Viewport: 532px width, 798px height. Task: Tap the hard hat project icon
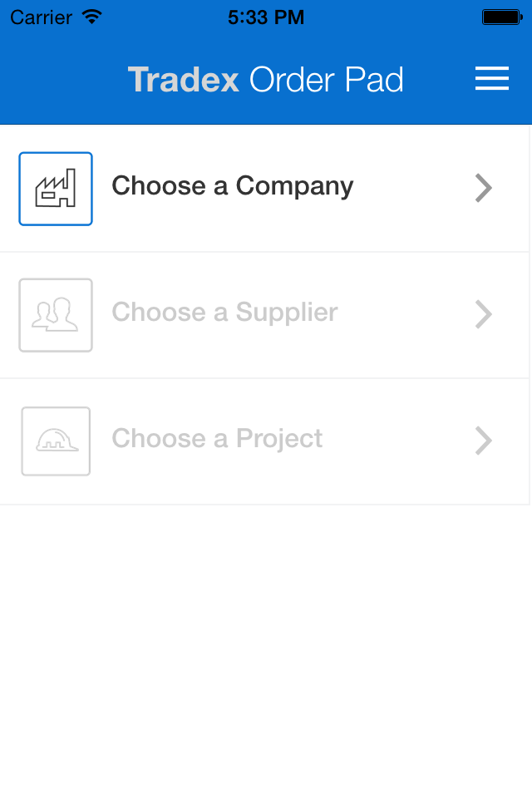click(56, 441)
